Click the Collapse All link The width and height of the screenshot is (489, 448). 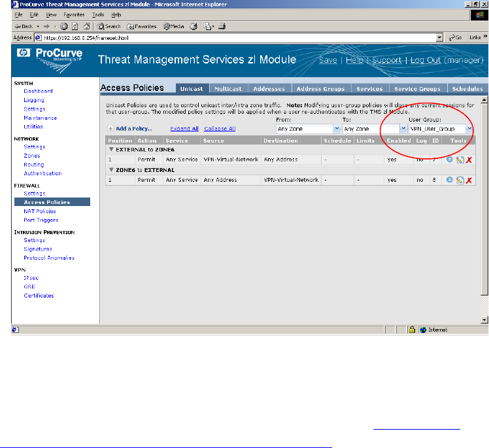[x=220, y=129]
